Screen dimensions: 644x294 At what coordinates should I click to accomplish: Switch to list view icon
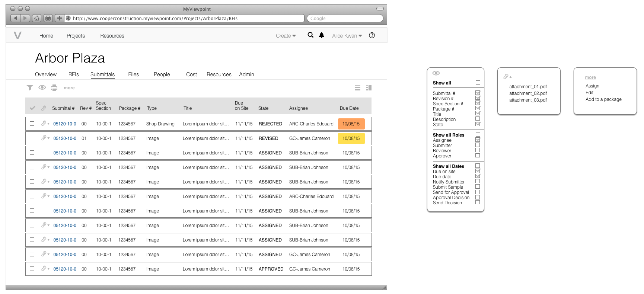tap(357, 88)
